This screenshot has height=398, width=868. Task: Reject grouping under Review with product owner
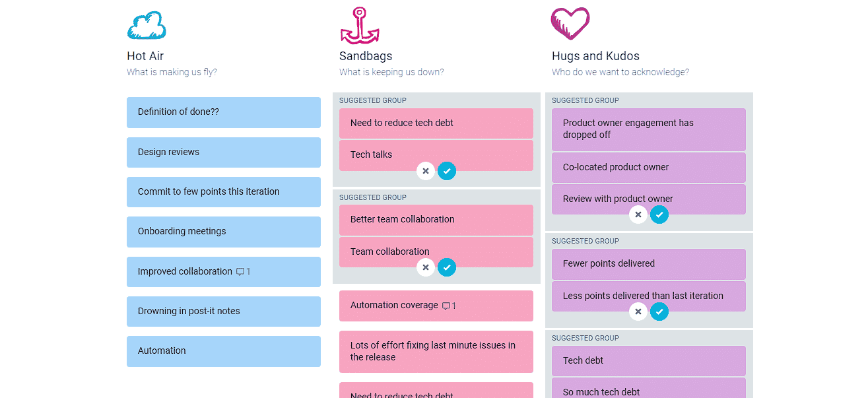(x=638, y=215)
